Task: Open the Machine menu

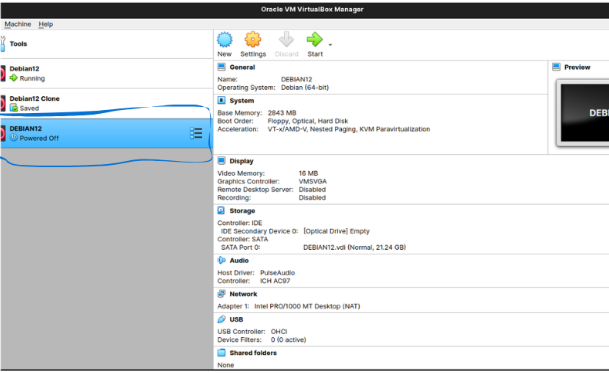Action: point(17,24)
